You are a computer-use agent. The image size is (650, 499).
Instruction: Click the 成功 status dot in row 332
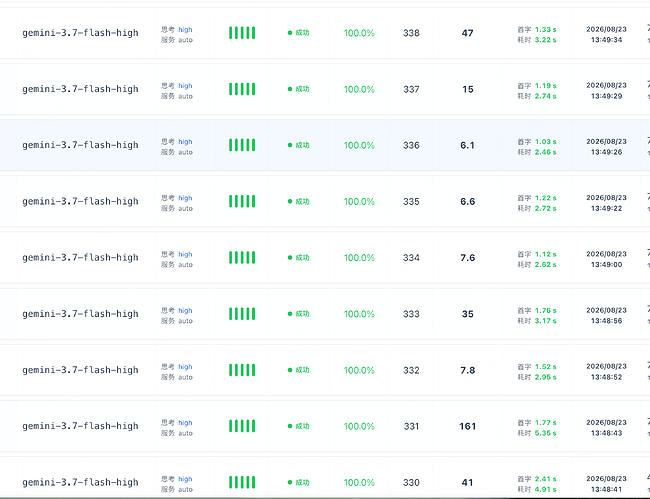(x=290, y=370)
